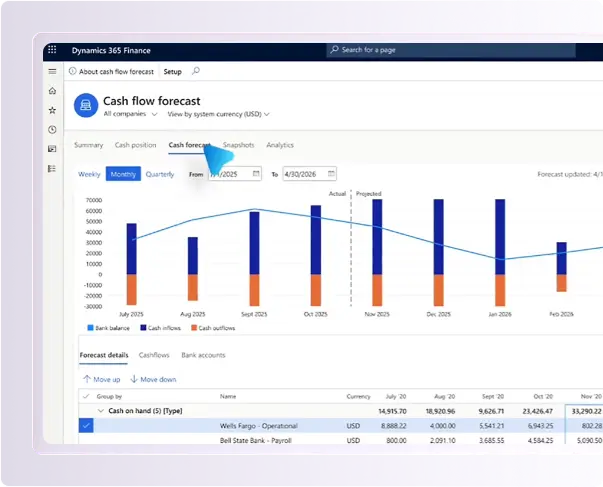Select the Wells Fargo row checkbox

point(85,426)
